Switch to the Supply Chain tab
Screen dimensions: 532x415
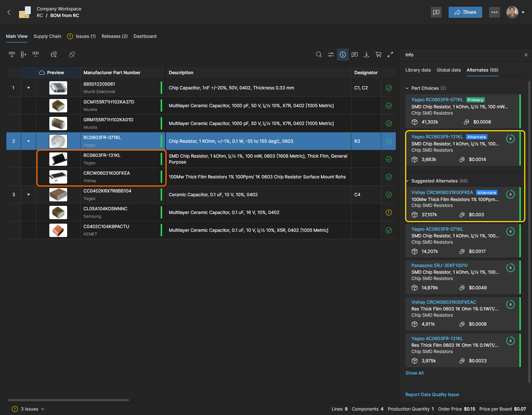47,36
